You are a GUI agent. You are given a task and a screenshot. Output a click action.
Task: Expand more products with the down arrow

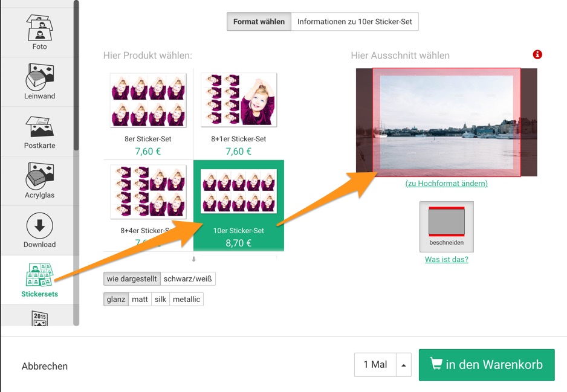click(193, 259)
